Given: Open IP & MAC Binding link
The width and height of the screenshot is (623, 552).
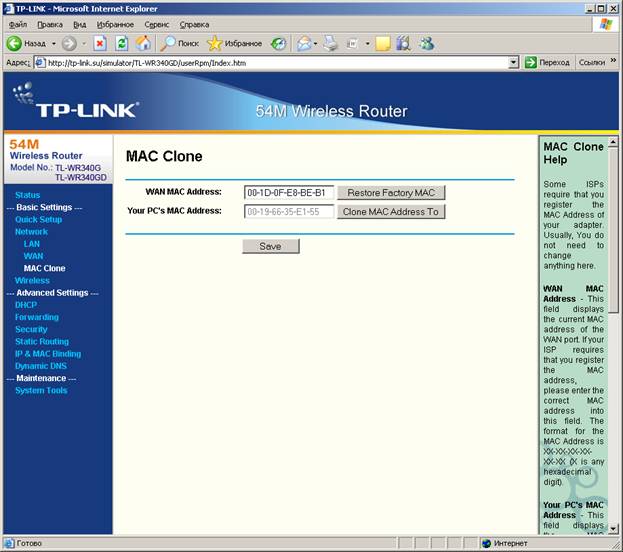Looking at the screenshot, I should pyautogui.click(x=48, y=354).
